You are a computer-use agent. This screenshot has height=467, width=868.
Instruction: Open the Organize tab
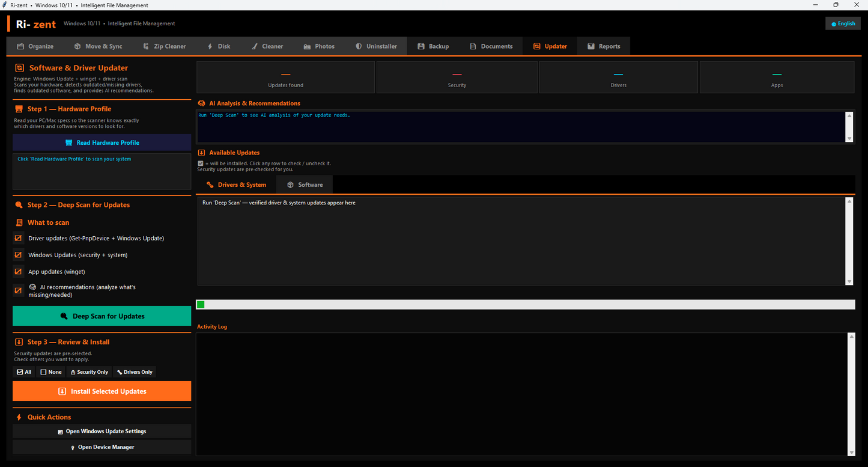35,46
